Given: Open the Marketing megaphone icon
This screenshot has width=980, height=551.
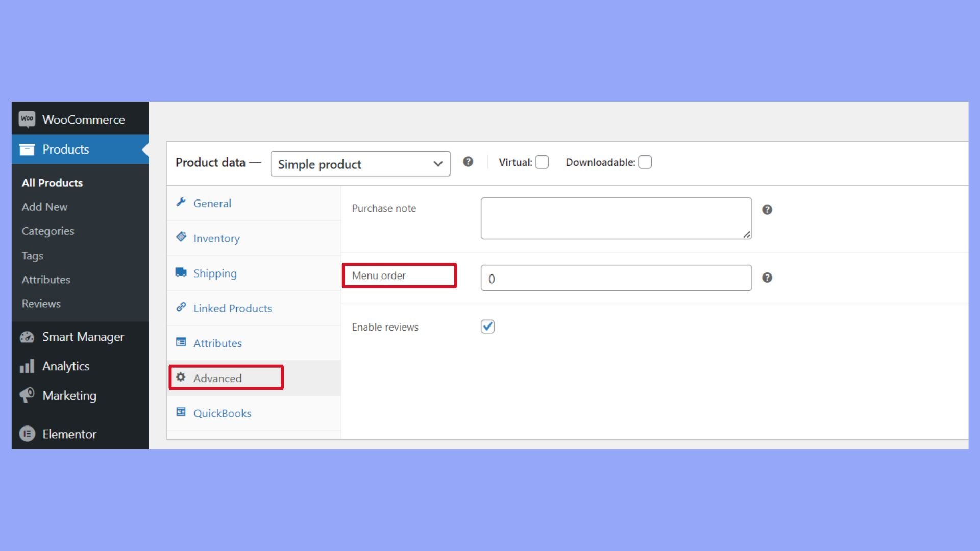Looking at the screenshot, I should [x=27, y=395].
